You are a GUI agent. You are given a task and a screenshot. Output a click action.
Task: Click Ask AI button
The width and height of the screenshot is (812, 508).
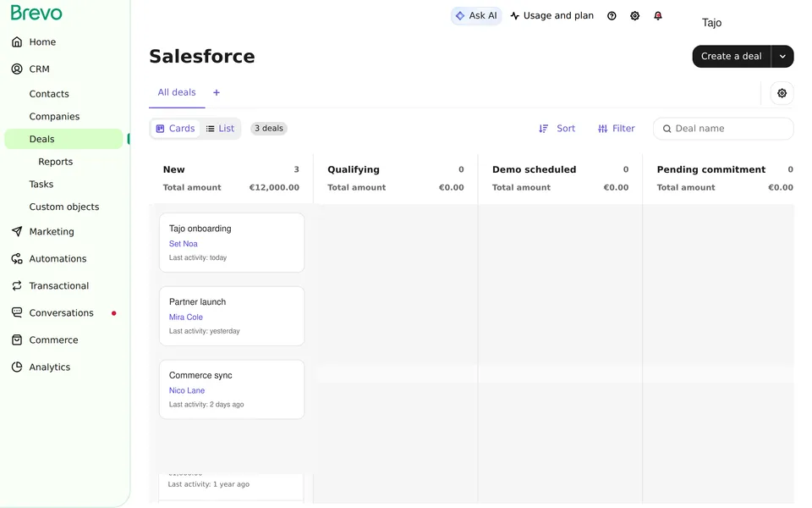pos(476,16)
